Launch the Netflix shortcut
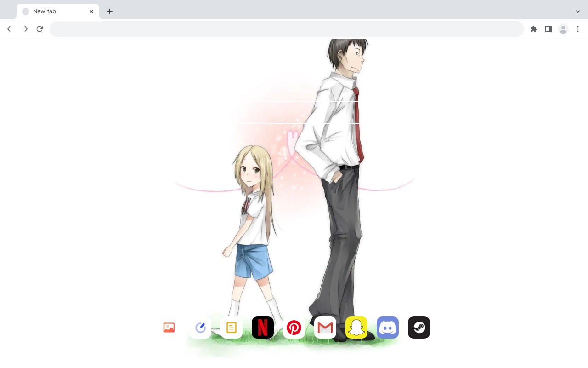The height and width of the screenshot is (368, 588). pos(263,328)
